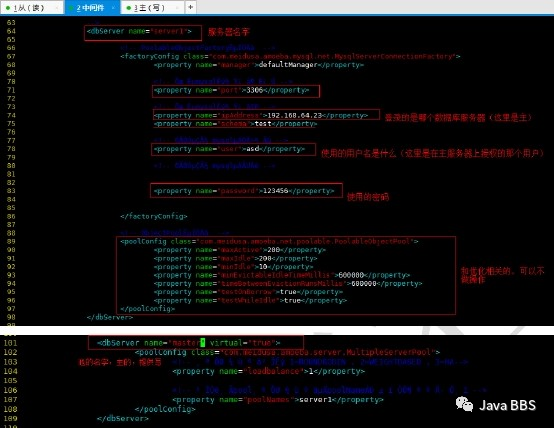The height and width of the screenshot is (428, 554).
Task: Click the ipAddress 192.168.64.23 line
Action: [x=261, y=115]
